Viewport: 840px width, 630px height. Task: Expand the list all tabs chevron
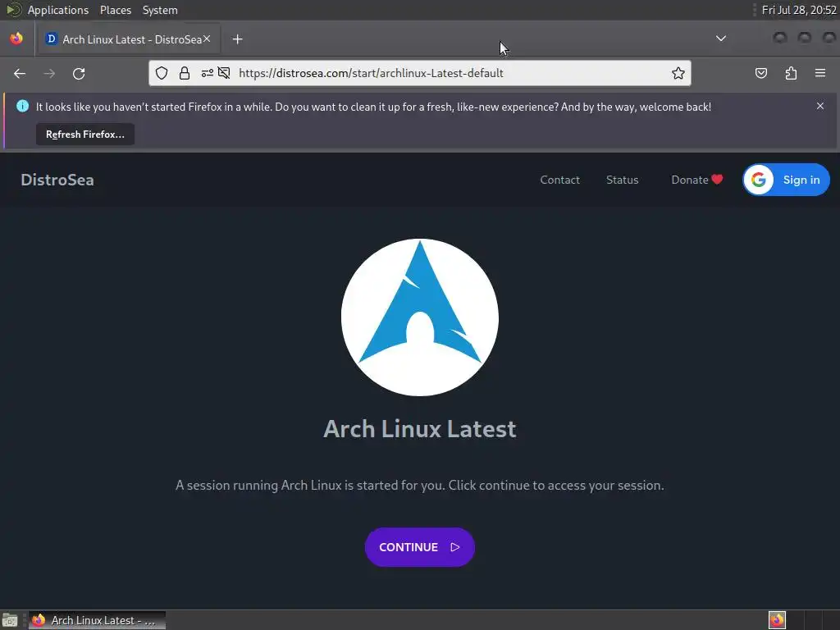[x=721, y=39]
